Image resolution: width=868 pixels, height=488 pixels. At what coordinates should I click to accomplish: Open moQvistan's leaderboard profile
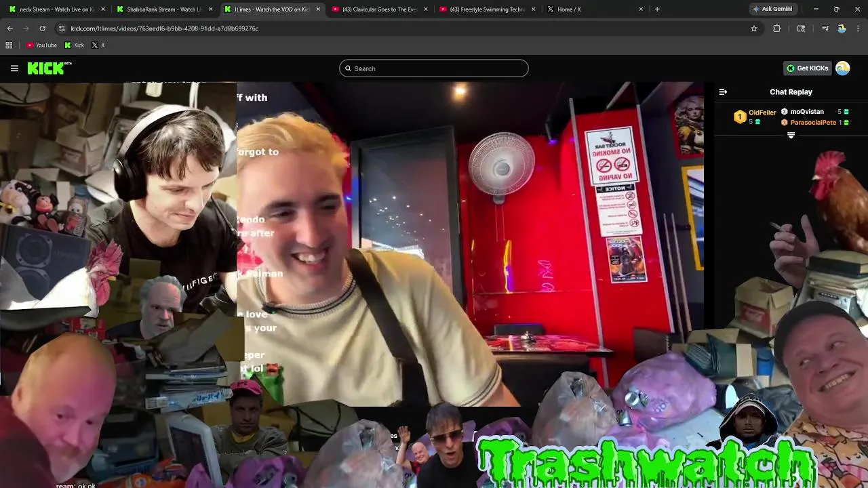(807, 112)
